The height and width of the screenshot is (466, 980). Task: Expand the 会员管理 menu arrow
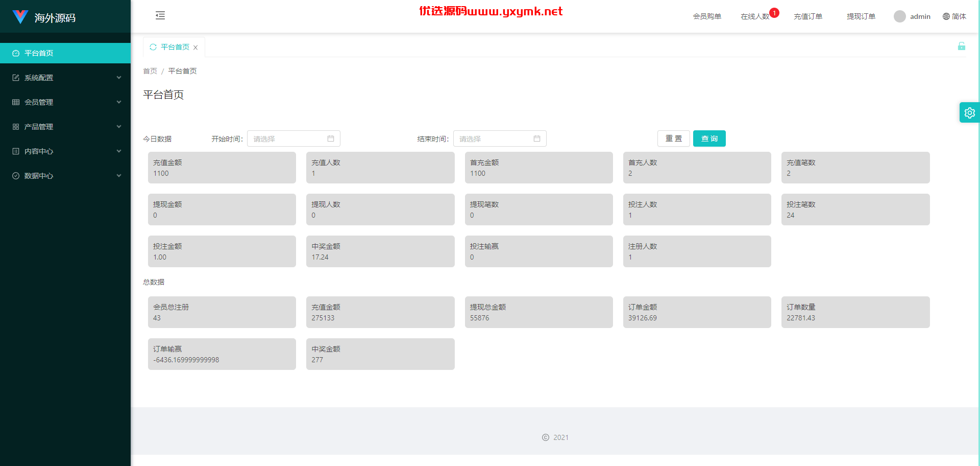tap(119, 102)
